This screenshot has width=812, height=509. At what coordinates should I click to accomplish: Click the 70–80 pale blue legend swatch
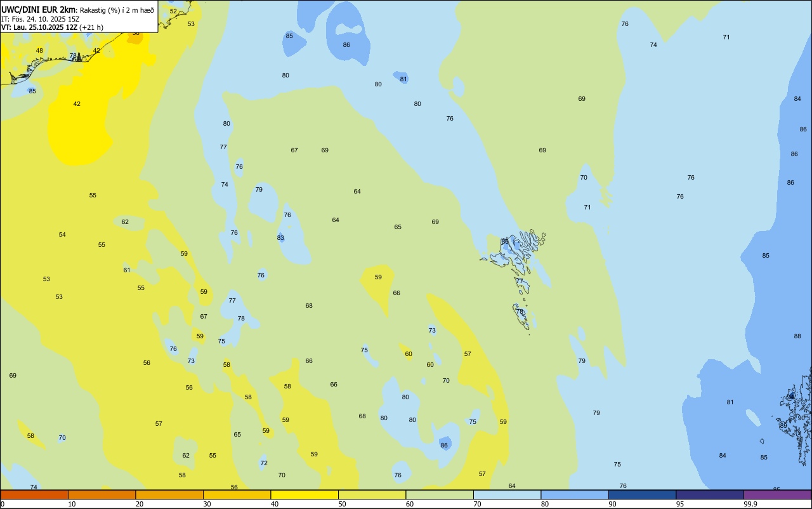coord(507,494)
